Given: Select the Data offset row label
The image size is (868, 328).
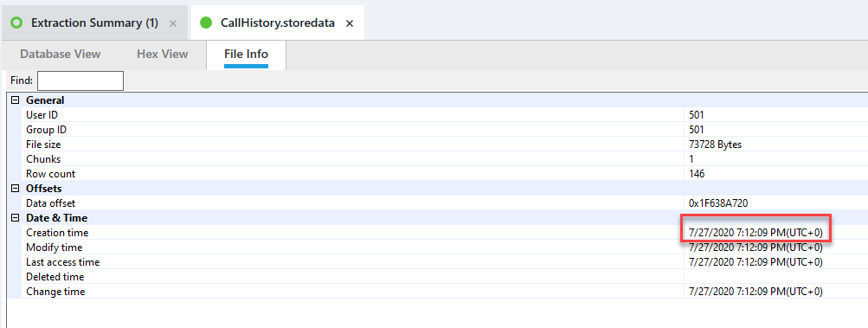Looking at the screenshot, I should tap(50, 203).
